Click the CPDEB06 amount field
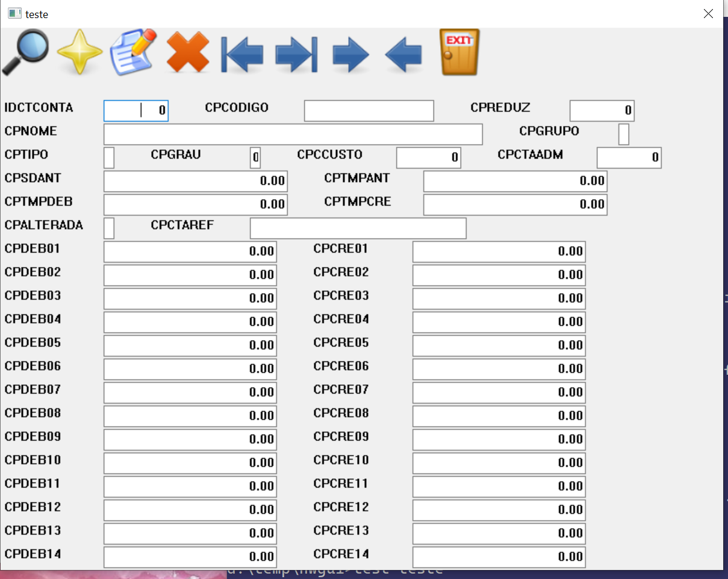Image resolution: width=728 pixels, height=579 pixels. [x=190, y=369]
